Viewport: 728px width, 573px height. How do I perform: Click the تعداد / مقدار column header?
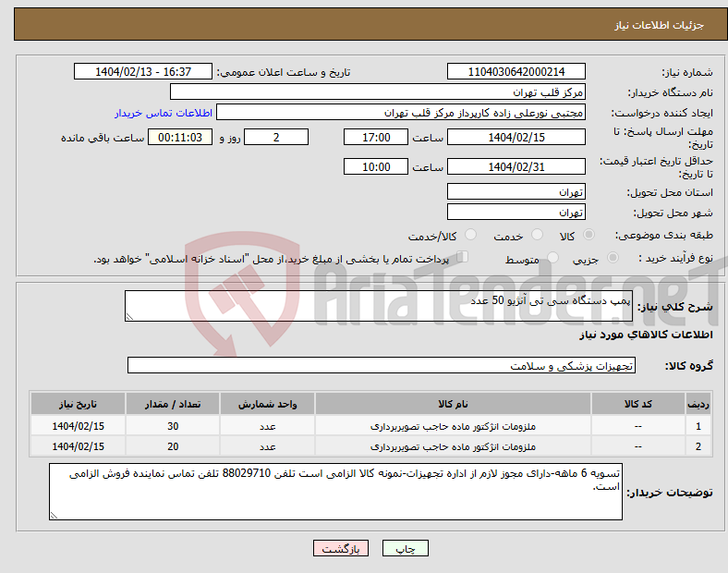pyautogui.click(x=173, y=404)
